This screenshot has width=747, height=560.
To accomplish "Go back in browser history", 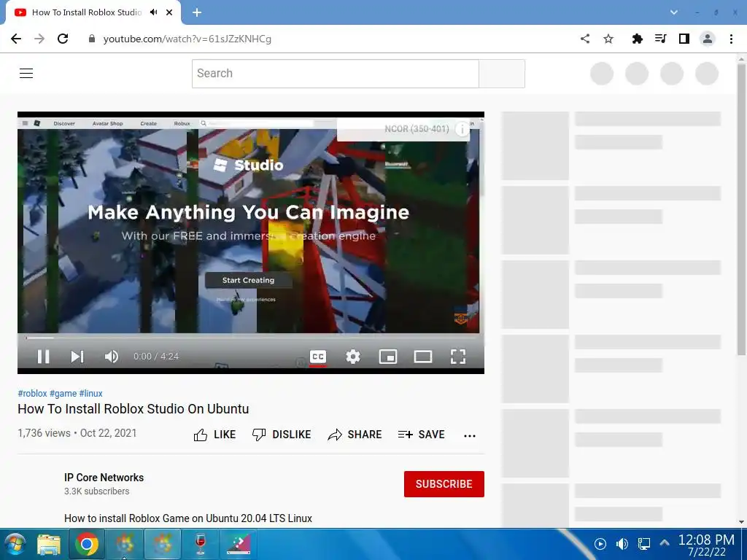I will coord(16,39).
